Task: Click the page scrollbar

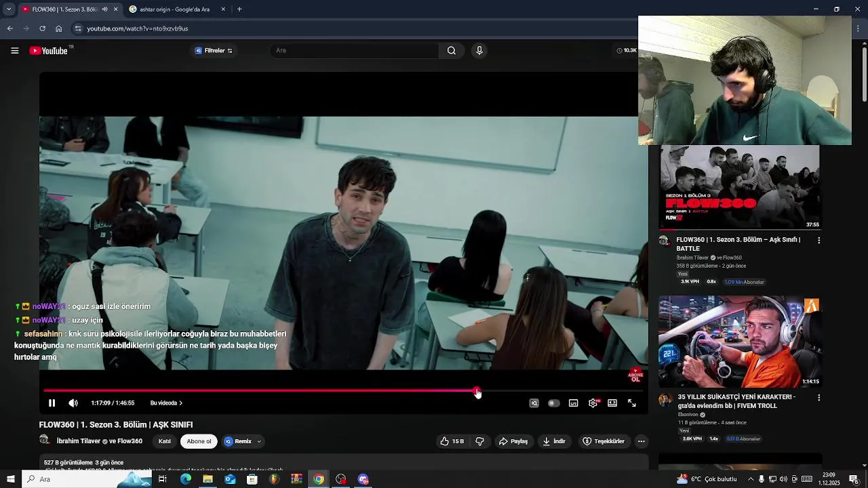Action: [x=864, y=75]
